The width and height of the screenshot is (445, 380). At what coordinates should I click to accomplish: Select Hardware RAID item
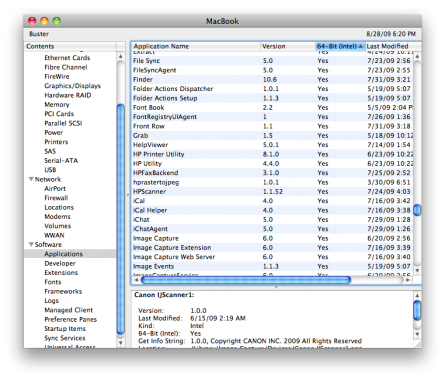(x=68, y=95)
